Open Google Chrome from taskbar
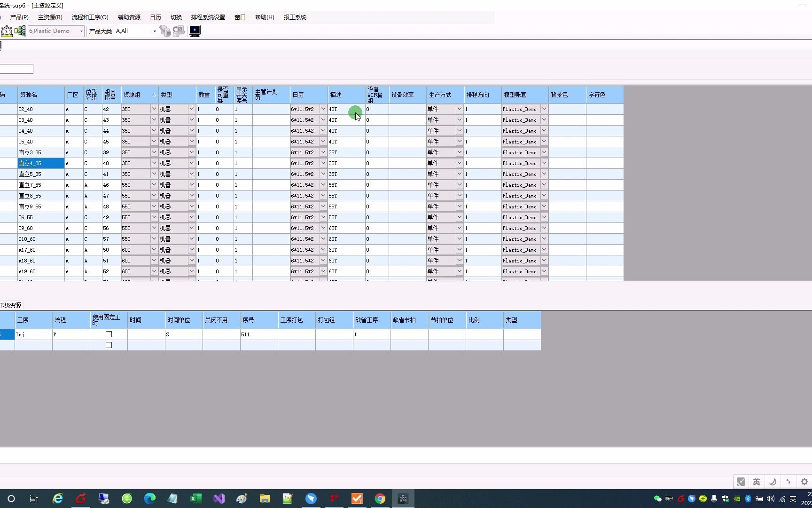 [x=380, y=499]
